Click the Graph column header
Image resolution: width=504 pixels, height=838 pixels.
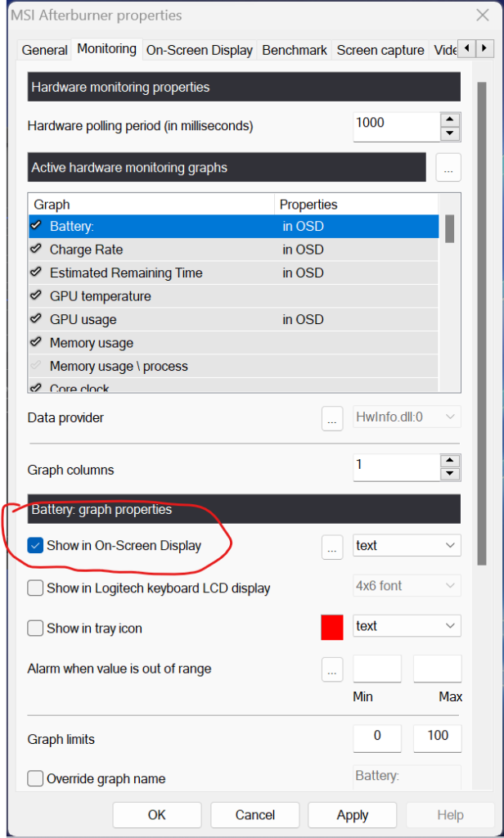(151, 204)
